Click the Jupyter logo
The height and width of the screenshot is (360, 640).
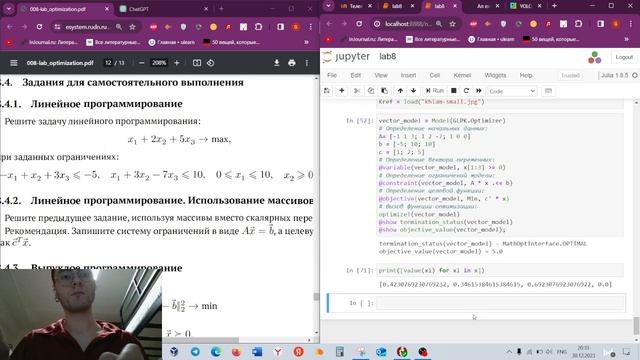pos(346,56)
